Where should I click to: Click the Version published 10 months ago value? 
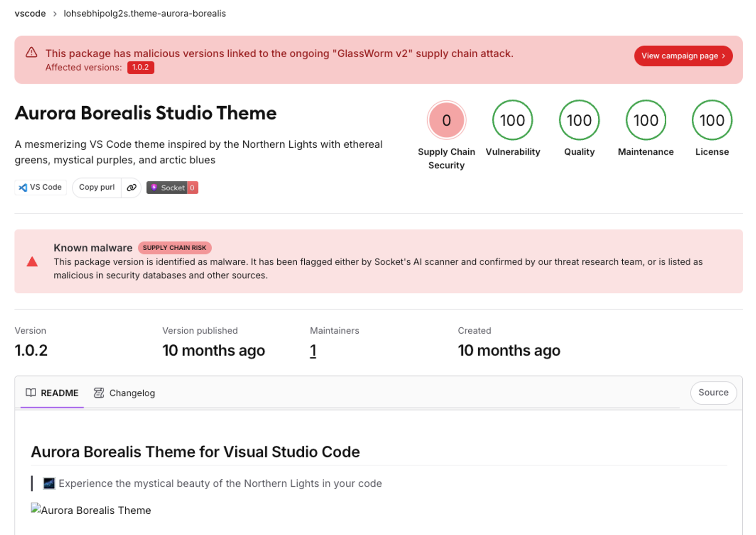tap(214, 350)
